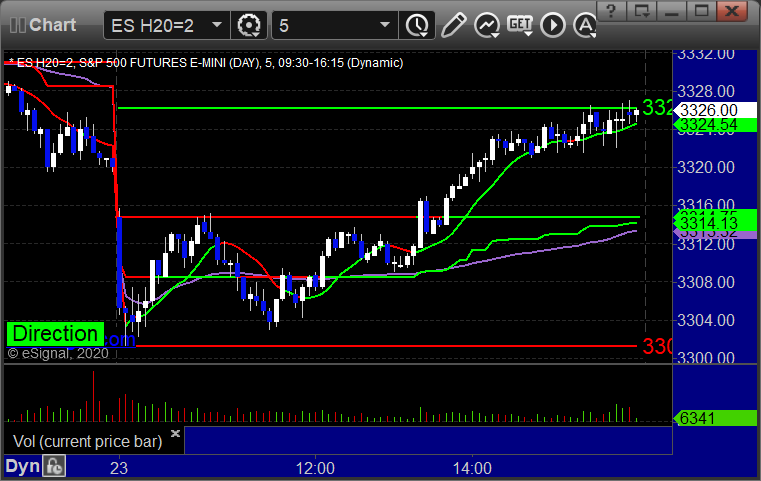761x481 pixels.
Task: Expand the ES H20=2 symbol dropdown
Action: [217, 25]
